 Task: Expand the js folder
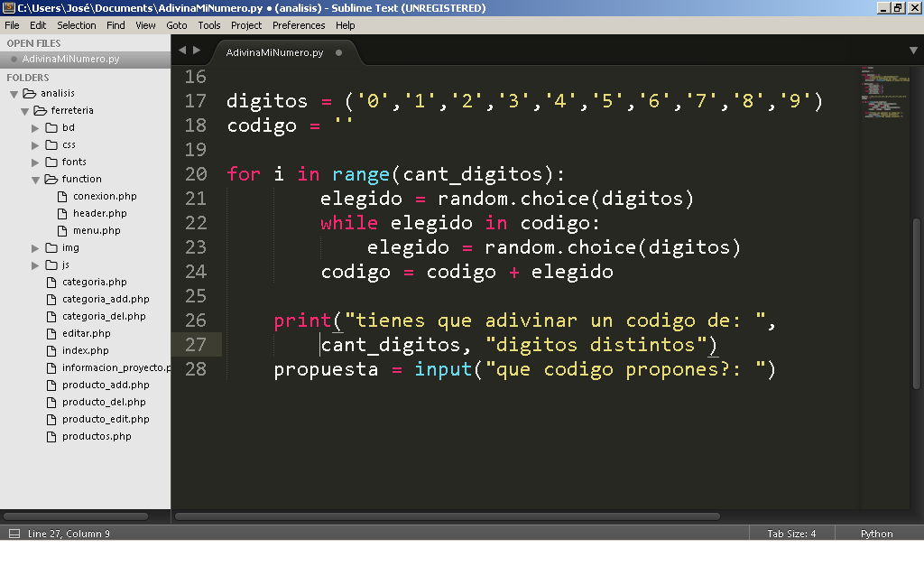(35, 265)
